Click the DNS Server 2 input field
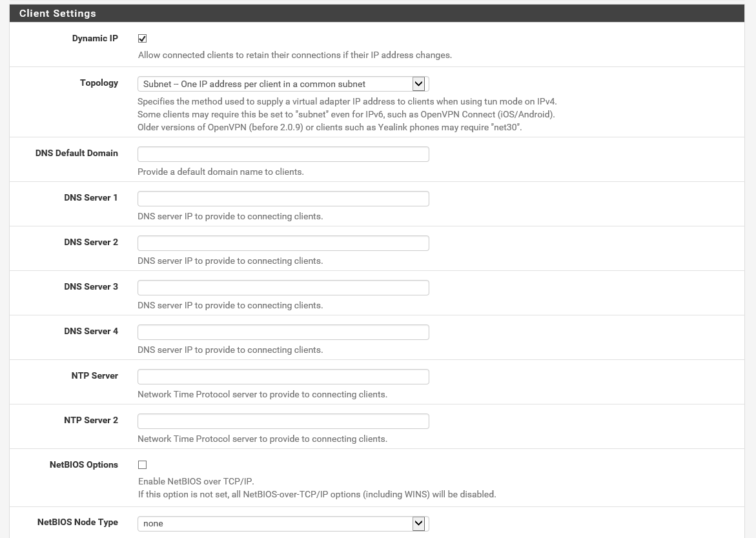Viewport: 756px width, 538px height. (x=283, y=243)
